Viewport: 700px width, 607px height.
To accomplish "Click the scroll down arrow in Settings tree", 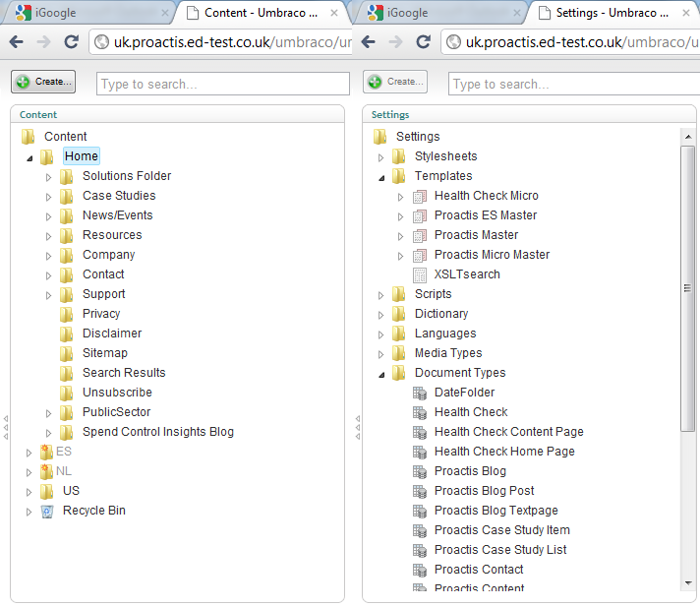I will [x=688, y=582].
